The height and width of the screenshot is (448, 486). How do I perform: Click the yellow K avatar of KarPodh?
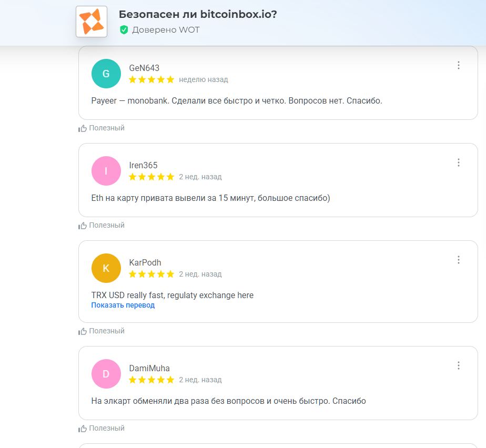coord(106,268)
